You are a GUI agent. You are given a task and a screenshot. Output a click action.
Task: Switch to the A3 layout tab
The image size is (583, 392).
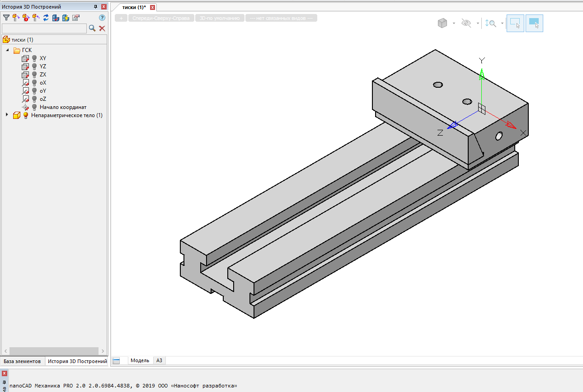(x=159, y=360)
